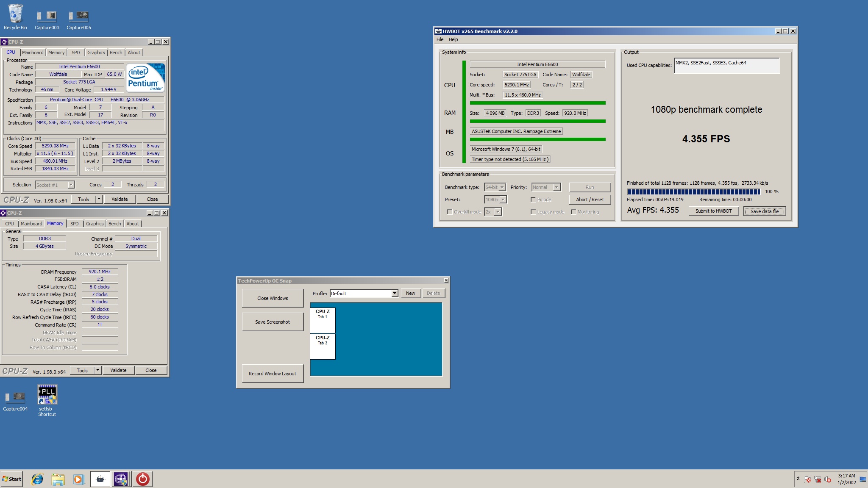The image size is (868, 488).
Task: Click the red power icon taskbar button
Action: pos(143,479)
